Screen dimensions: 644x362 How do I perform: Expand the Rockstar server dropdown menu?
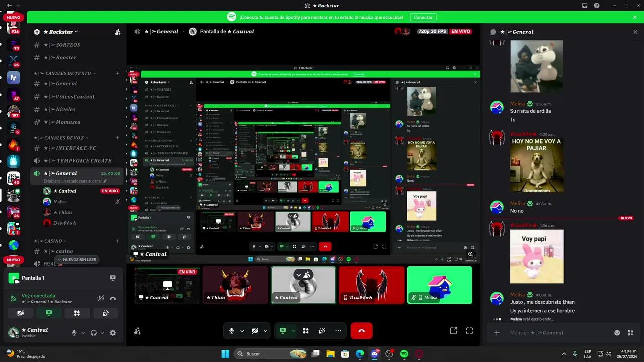pyautogui.click(x=60, y=32)
